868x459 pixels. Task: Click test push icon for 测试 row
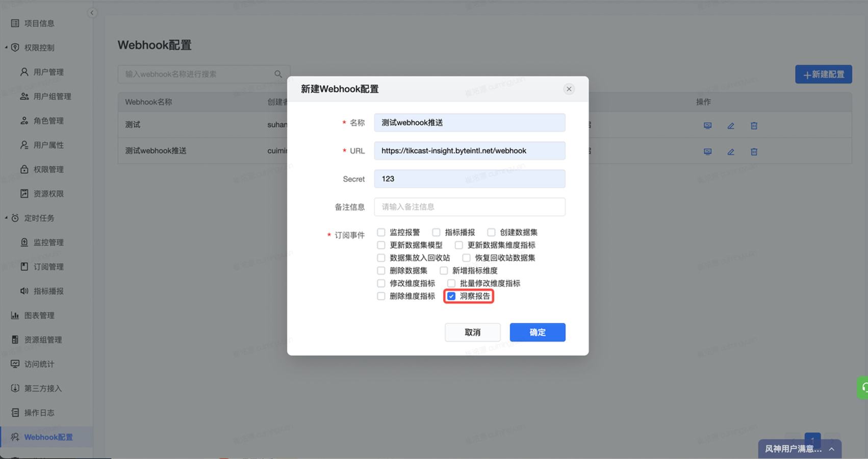click(x=708, y=125)
